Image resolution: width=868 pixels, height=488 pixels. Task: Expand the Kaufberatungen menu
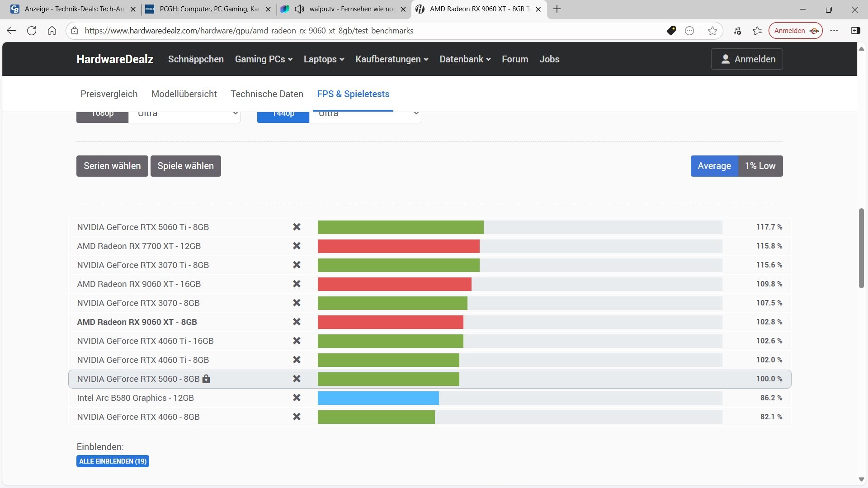pyautogui.click(x=392, y=59)
